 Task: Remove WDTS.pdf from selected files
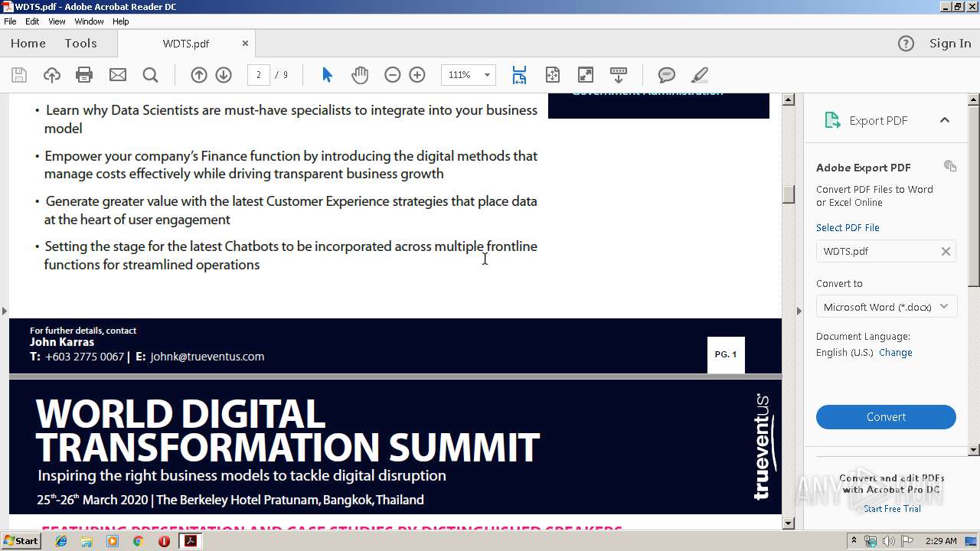[946, 251]
